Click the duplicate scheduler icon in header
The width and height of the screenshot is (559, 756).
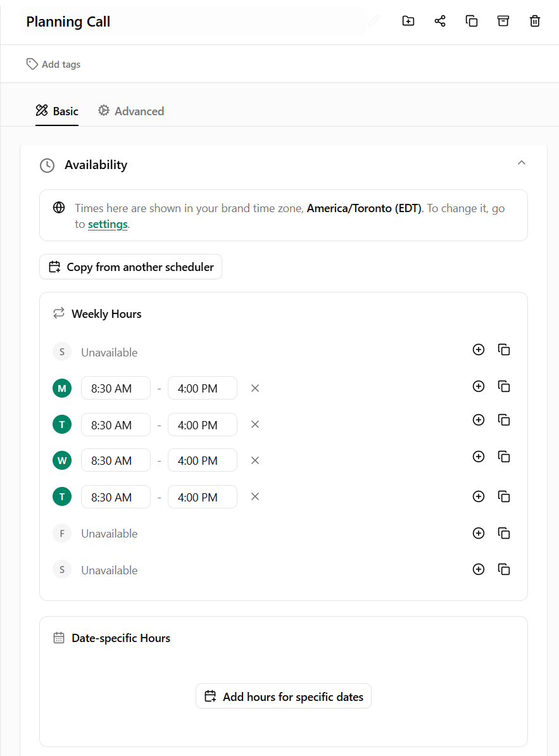pyautogui.click(x=471, y=22)
